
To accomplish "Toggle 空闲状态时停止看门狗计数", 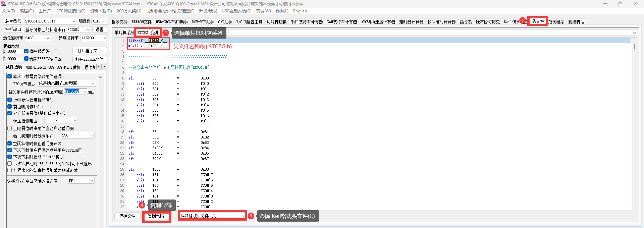I will 10,144.
